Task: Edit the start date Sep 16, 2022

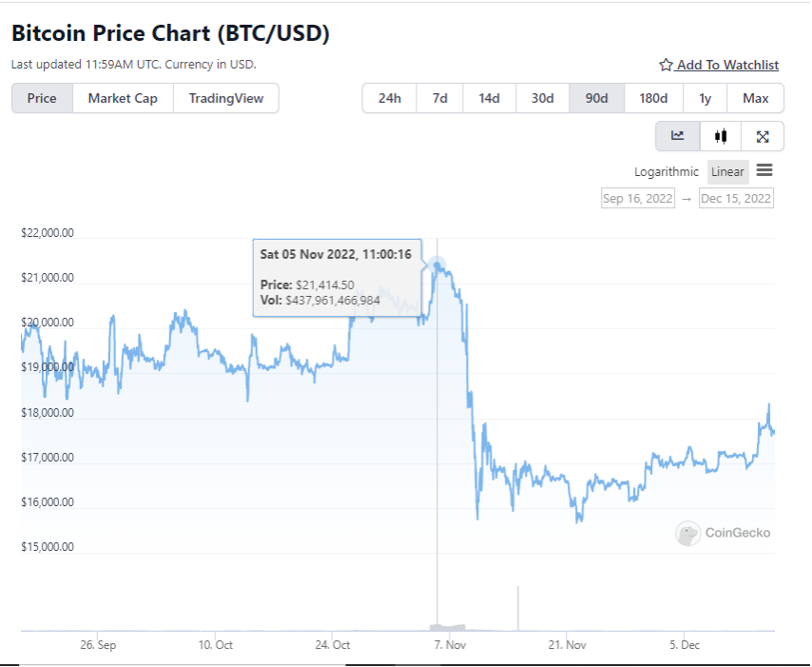Action: tap(637, 198)
